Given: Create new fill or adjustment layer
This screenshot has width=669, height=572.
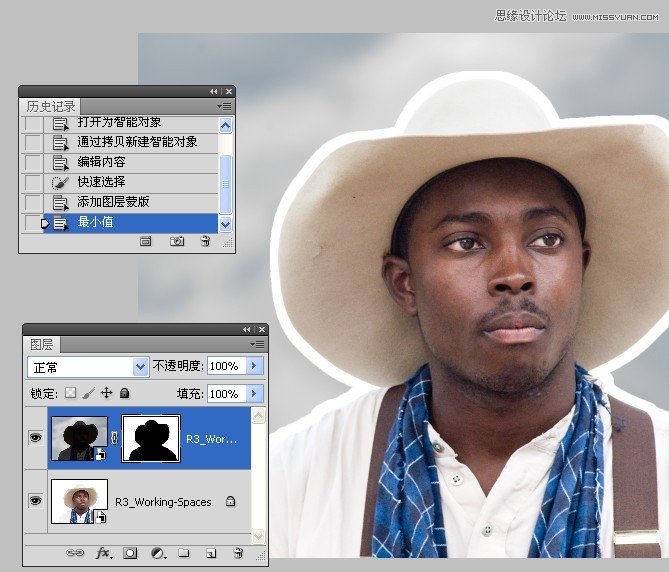Looking at the screenshot, I should (157, 553).
